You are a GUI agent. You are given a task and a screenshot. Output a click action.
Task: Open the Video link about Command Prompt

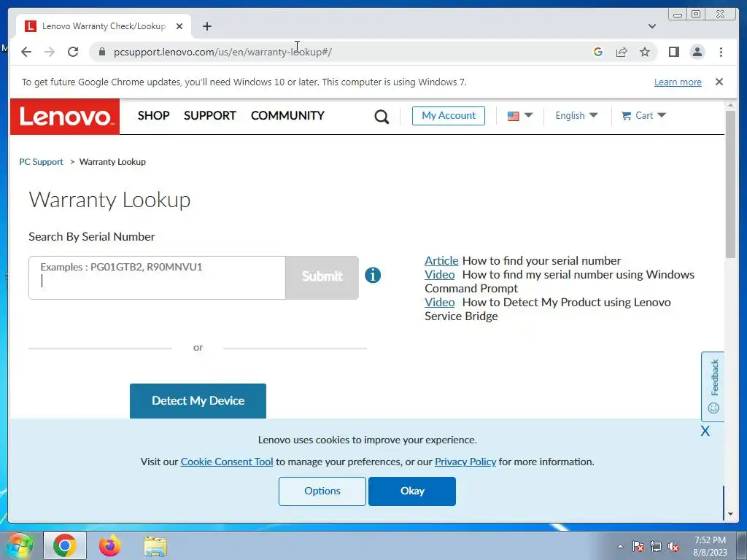coord(439,275)
